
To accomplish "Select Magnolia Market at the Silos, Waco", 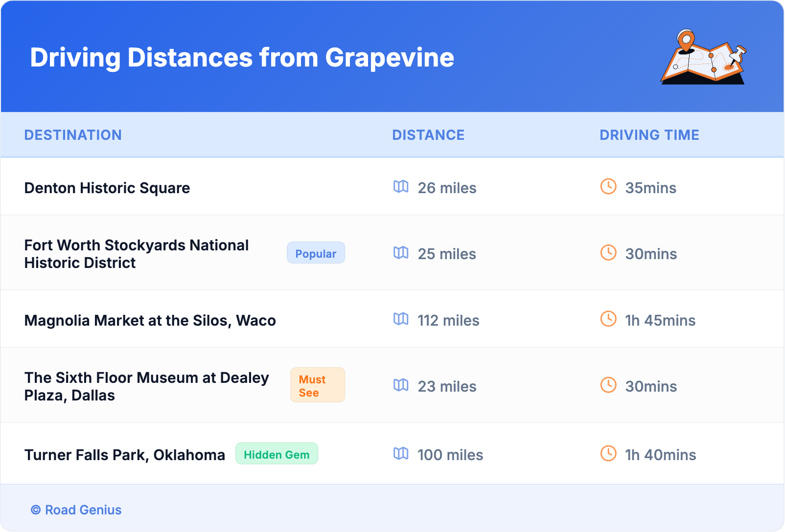I will point(150,321).
